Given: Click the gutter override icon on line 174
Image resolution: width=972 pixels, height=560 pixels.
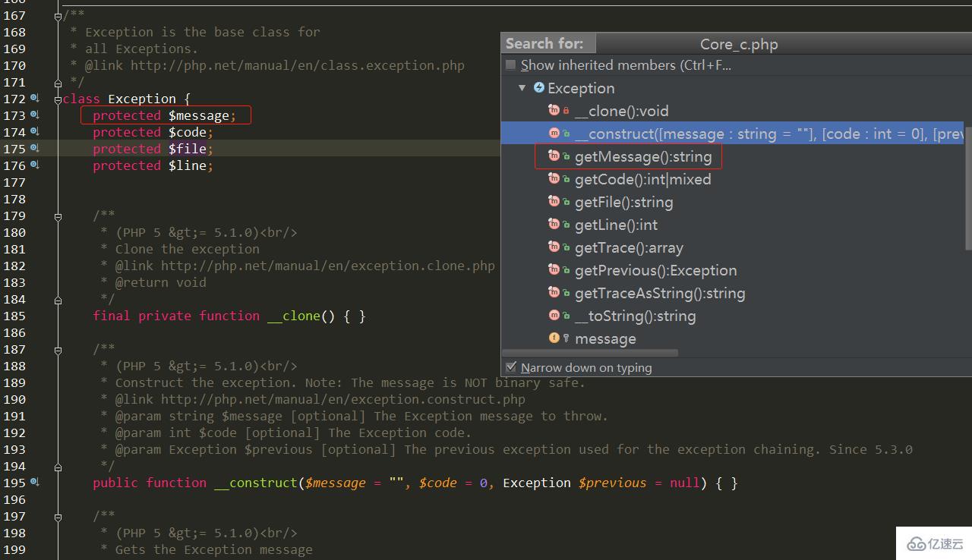Looking at the screenshot, I should (34, 132).
